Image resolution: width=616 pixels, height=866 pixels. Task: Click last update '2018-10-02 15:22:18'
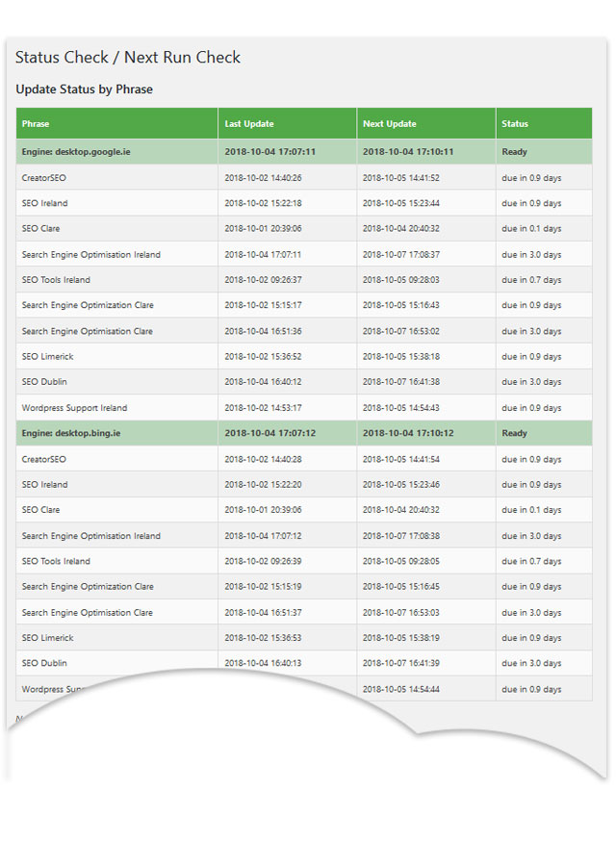(x=263, y=203)
